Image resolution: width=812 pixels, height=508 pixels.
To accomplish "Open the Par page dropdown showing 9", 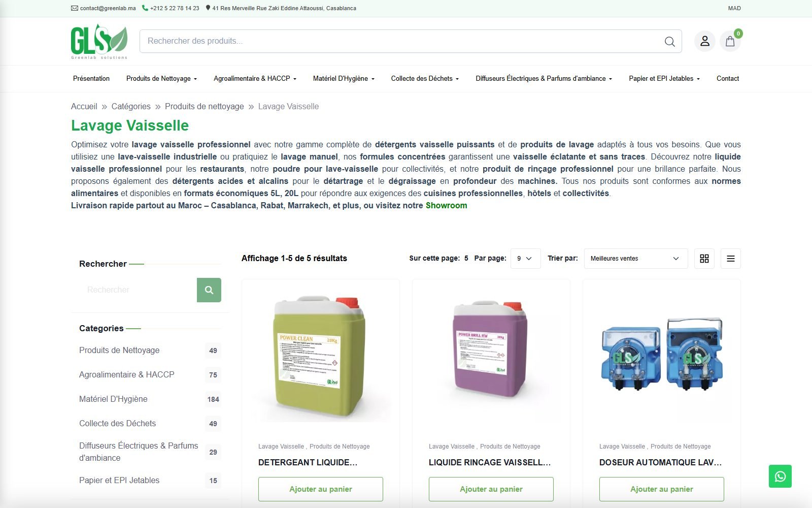I will pyautogui.click(x=525, y=259).
